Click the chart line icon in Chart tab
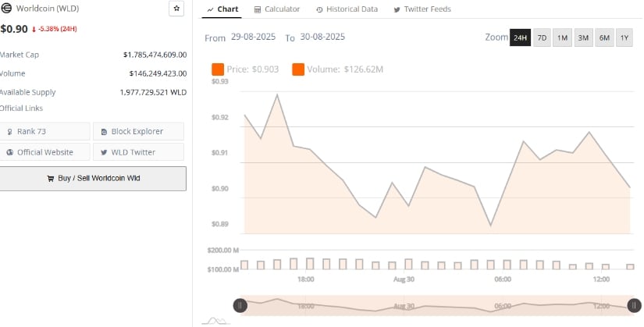 tap(210, 9)
